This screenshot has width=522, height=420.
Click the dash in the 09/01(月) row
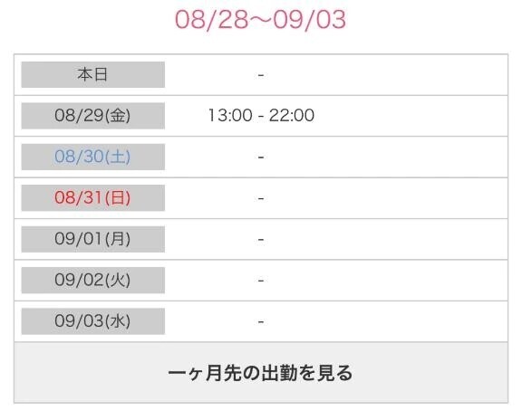261,240
